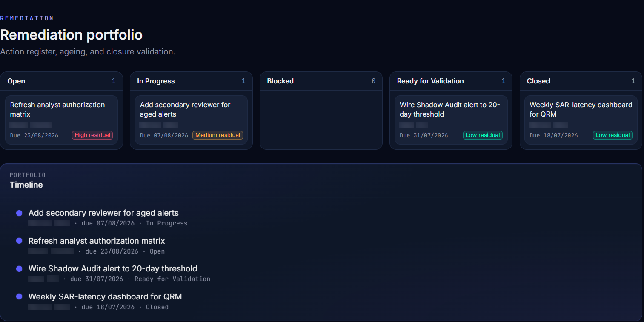The image size is (644, 322).
Task: Click timeline dot for Refresh analyst authorization matrix
Action: [x=19, y=241]
